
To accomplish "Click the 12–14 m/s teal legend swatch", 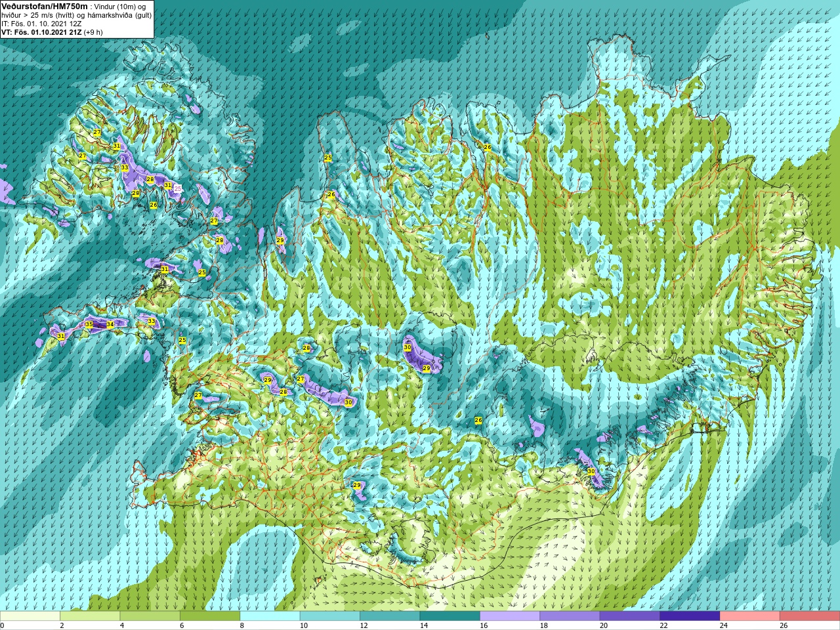I will tap(390, 616).
